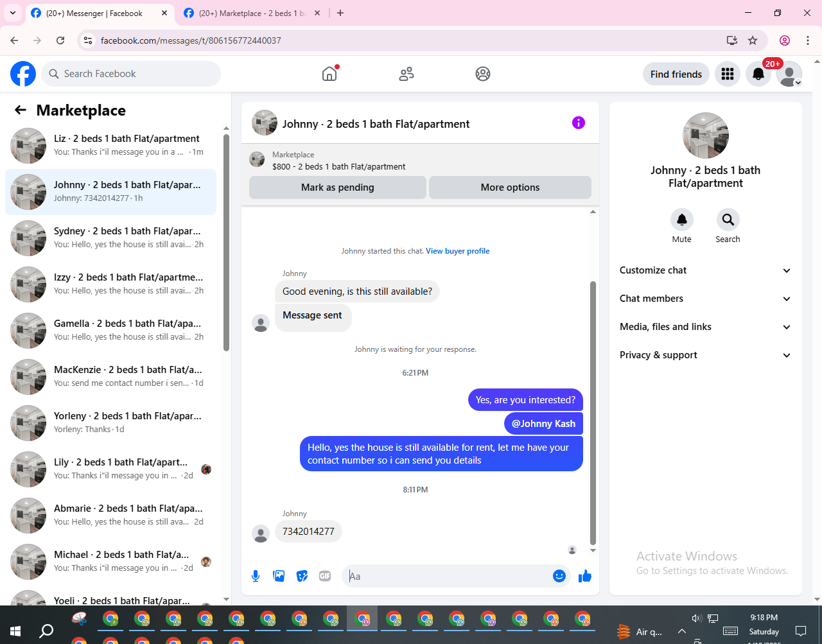Show hidden system tray icons chevron
The image size is (822, 644).
pyautogui.click(x=682, y=631)
